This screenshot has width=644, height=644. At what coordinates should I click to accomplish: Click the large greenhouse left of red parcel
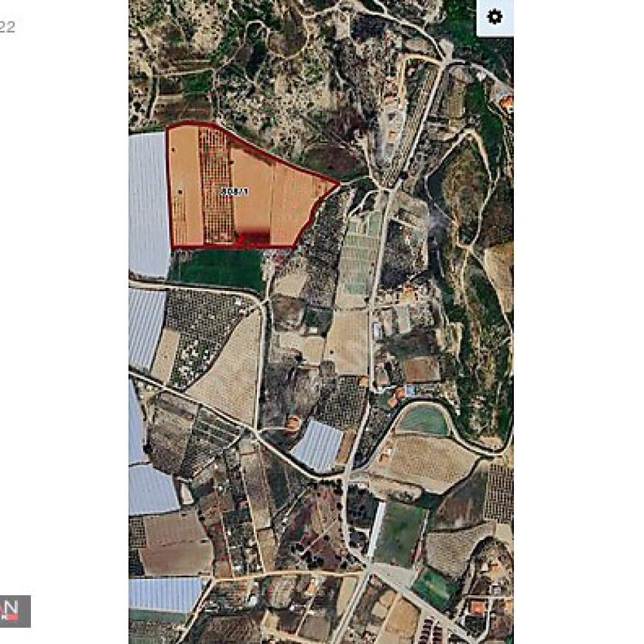click(149, 205)
